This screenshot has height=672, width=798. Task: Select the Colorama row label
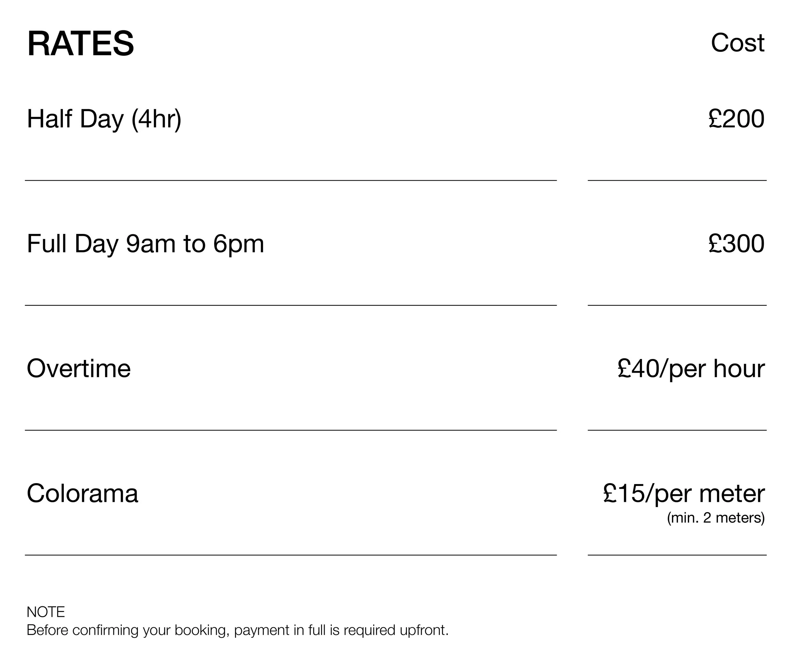[82, 493]
